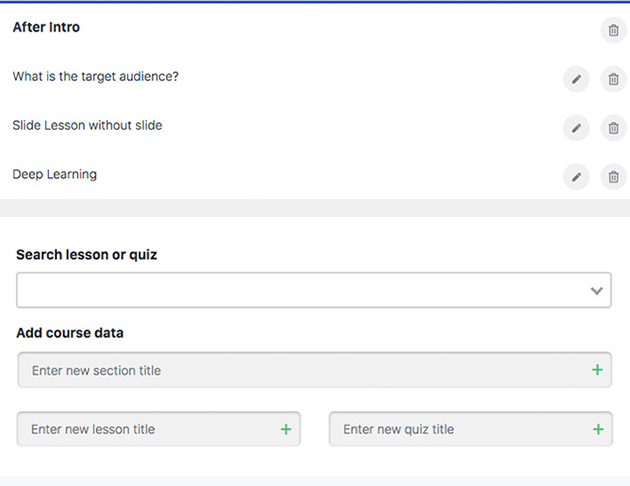Screen dimensions: 630x486
Task: Open the "What is the target audience?" lesson
Action: click(x=96, y=76)
